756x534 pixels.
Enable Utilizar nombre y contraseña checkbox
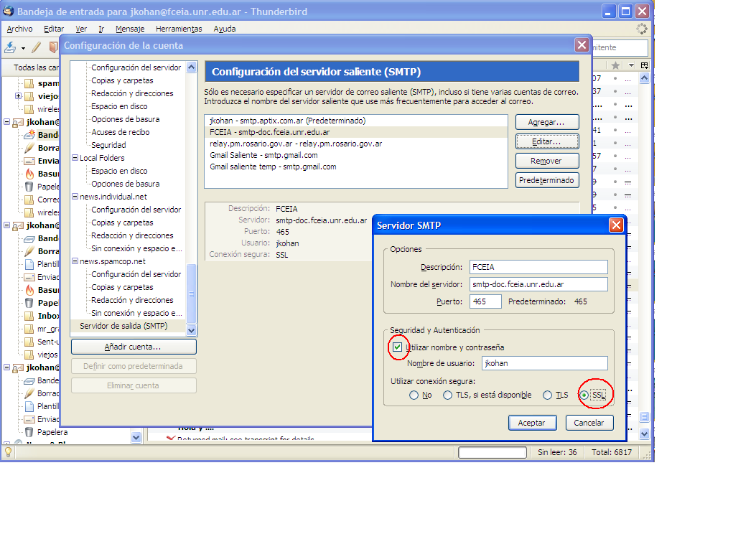click(x=397, y=347)
